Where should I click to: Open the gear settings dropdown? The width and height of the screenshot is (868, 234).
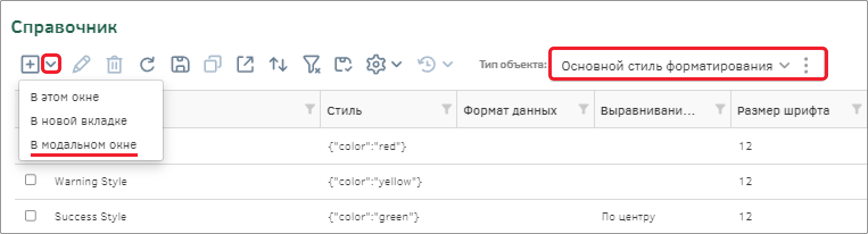click(x=384, y=65)
